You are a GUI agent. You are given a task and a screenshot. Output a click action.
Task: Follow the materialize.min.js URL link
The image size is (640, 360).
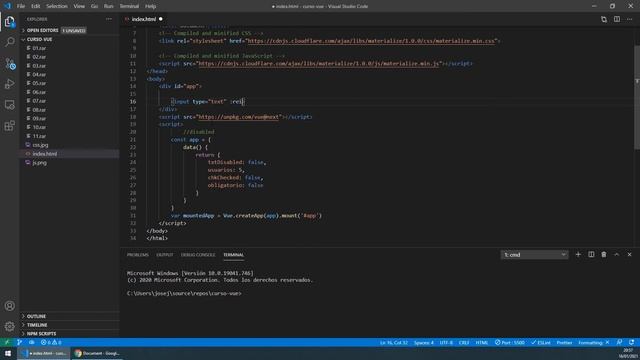[x=319, y=64]
